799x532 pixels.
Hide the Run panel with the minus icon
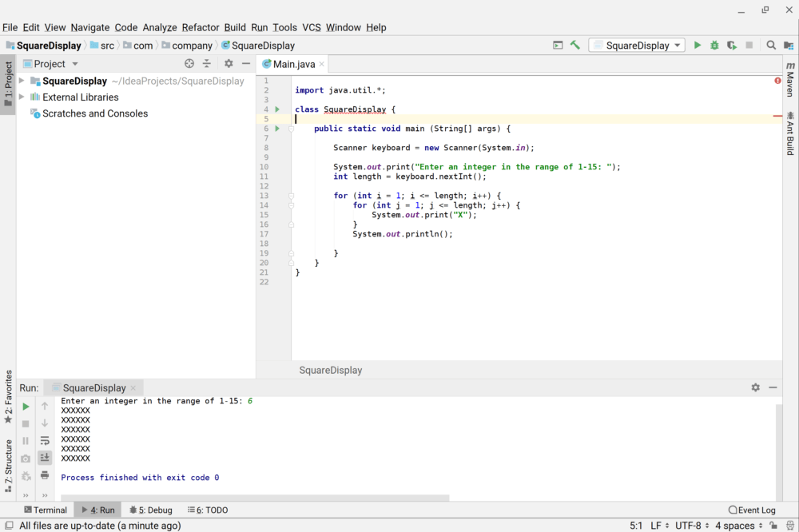coord(773,387)
